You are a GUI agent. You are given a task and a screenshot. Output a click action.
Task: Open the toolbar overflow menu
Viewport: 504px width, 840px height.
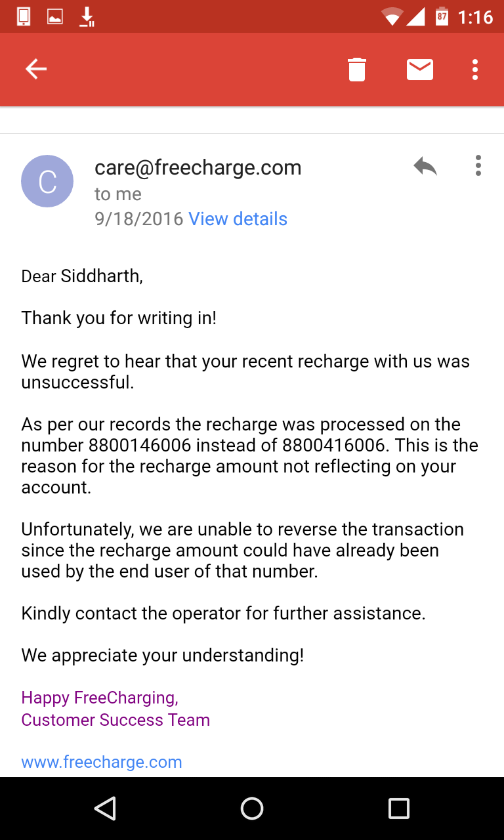[475, 69]
